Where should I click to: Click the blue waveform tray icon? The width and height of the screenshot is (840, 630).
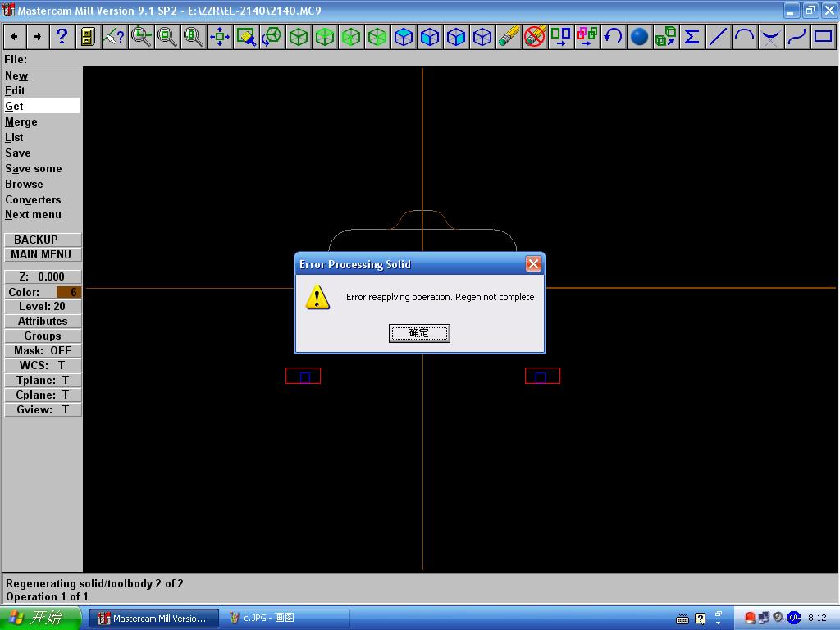point(794,618)
